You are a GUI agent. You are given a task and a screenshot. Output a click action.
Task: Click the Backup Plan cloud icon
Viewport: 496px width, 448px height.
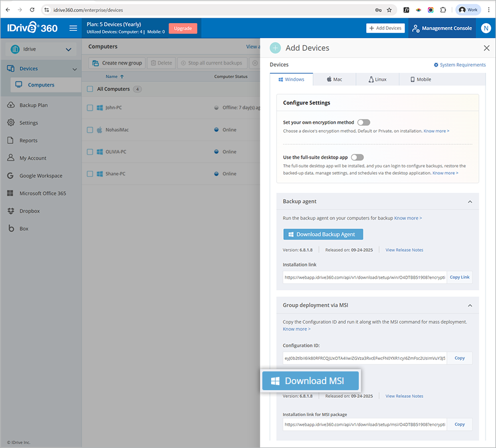(10, 105)
